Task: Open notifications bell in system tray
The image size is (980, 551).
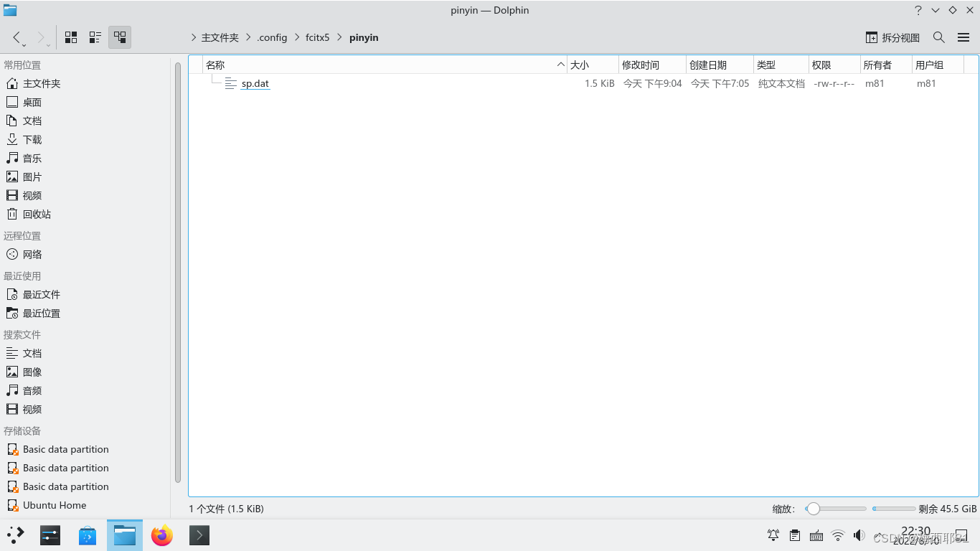Action: (773, 535)
